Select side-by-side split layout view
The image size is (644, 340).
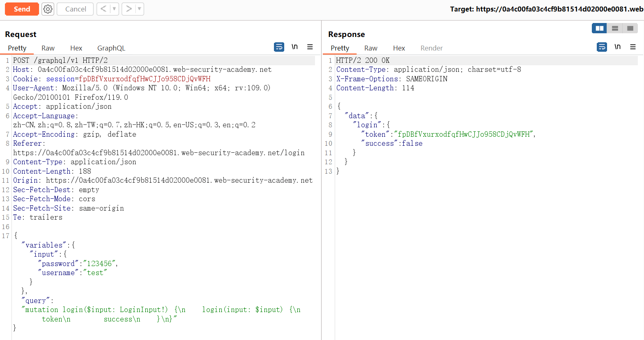click(x=599, y=28)
